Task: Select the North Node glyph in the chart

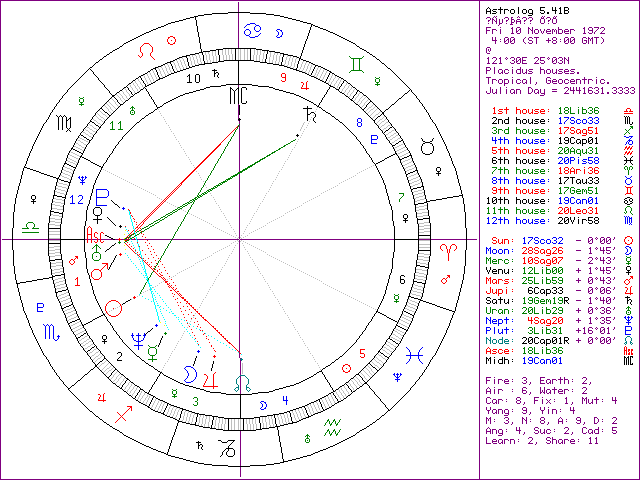Action: (242, 382)
